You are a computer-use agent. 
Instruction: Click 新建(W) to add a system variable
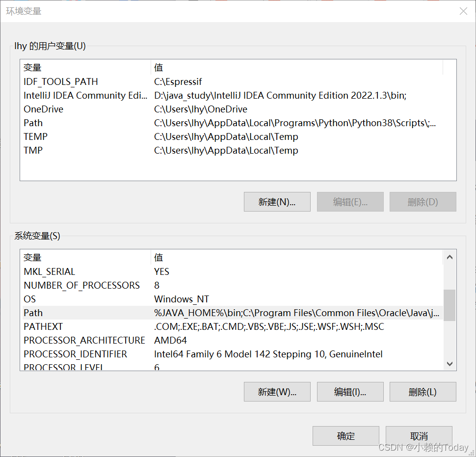[x=277, y=392]
